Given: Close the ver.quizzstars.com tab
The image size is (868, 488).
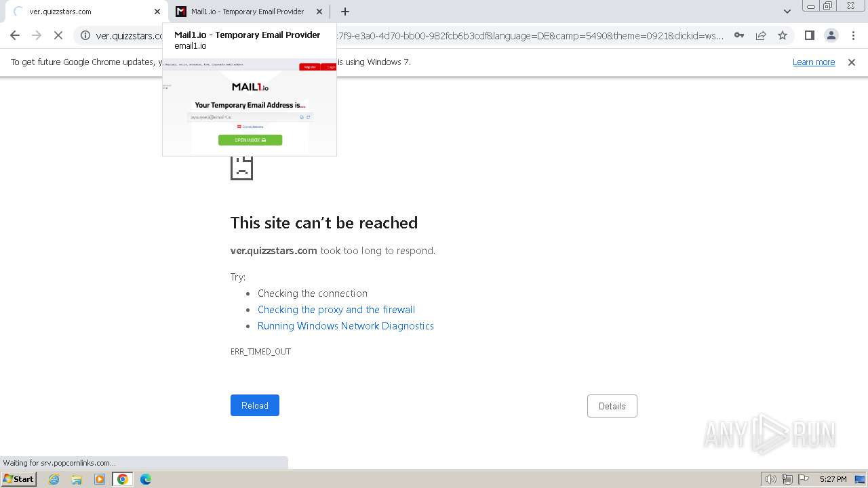Looking at the screenshot, I should click(157, 12).
